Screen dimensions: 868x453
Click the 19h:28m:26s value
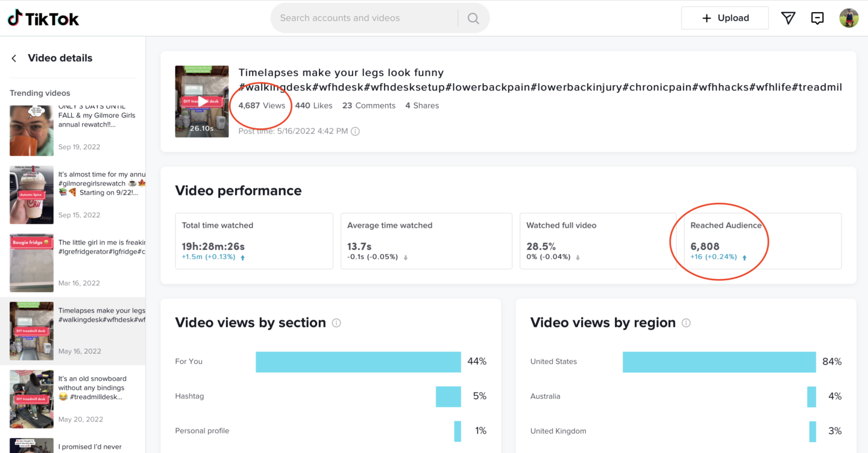pos(213,246)
